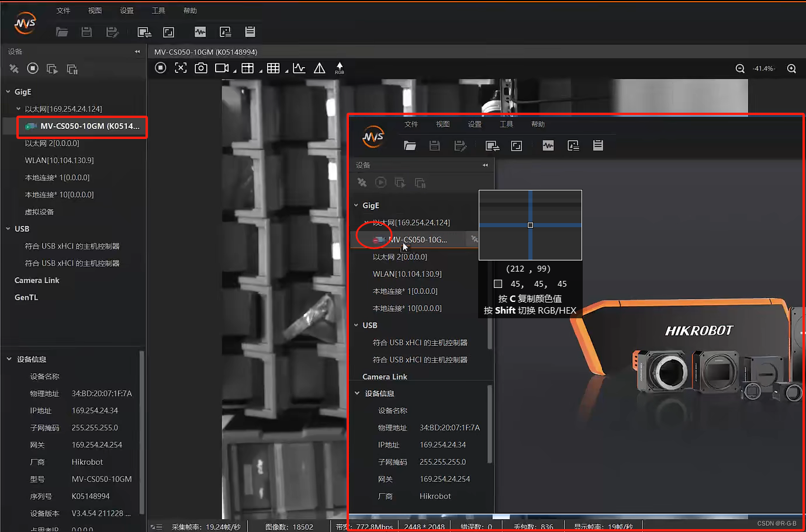Collapse the main device panel with double-arrow

[137, 51]
